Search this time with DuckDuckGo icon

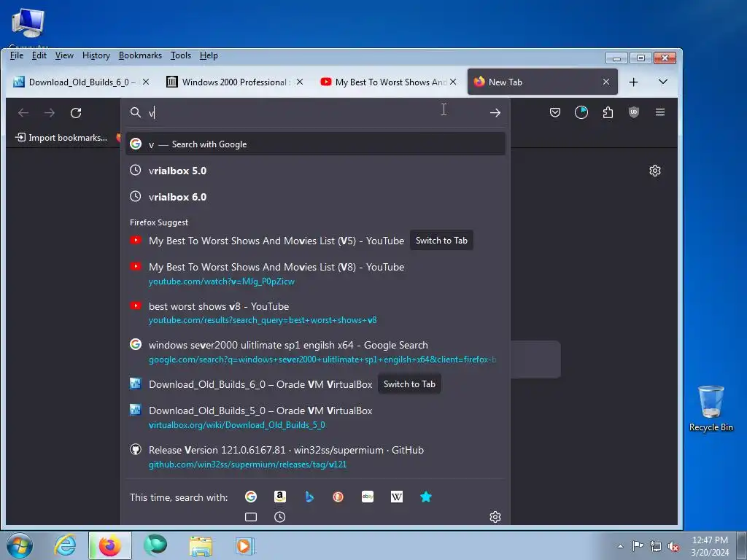click(338, 497)
